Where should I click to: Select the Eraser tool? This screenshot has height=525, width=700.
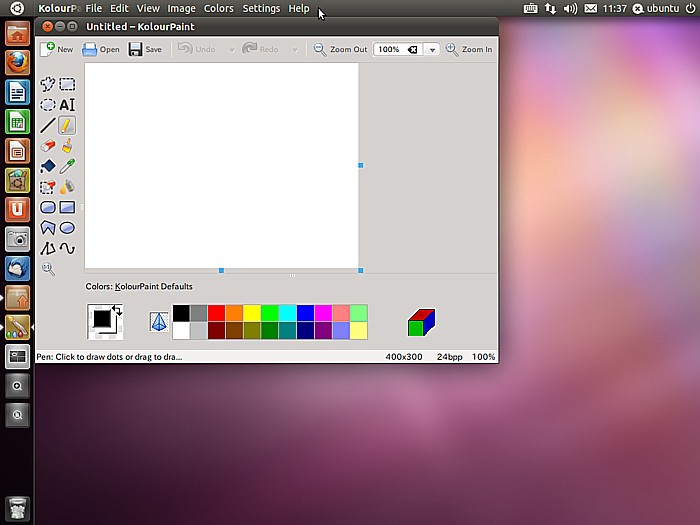tap(48, 146)
